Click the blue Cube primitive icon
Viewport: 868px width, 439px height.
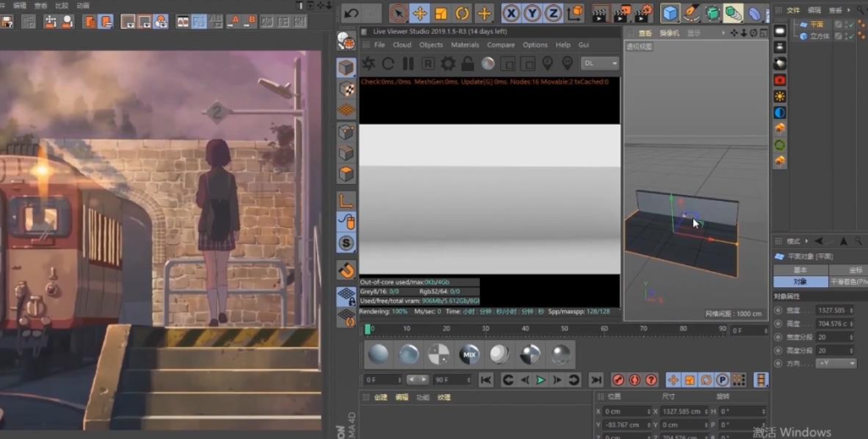670,14
